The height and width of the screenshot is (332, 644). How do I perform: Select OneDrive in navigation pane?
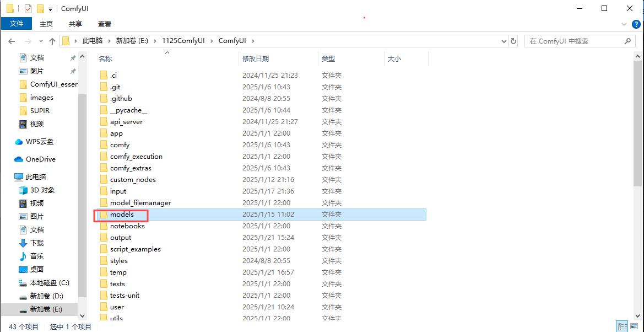coord(40,159)
